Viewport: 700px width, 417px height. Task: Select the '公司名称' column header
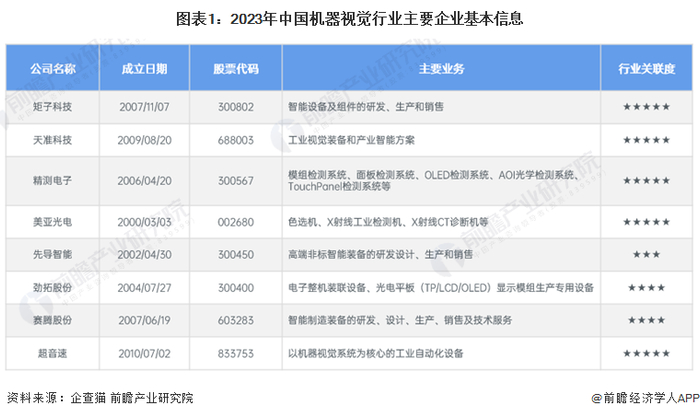pyautogui.click(x=53, y=69)
